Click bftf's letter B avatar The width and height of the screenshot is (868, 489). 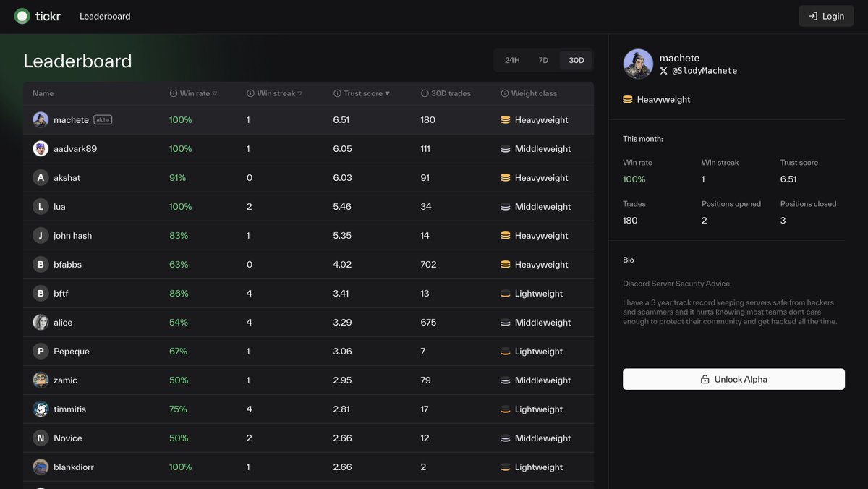41,294
